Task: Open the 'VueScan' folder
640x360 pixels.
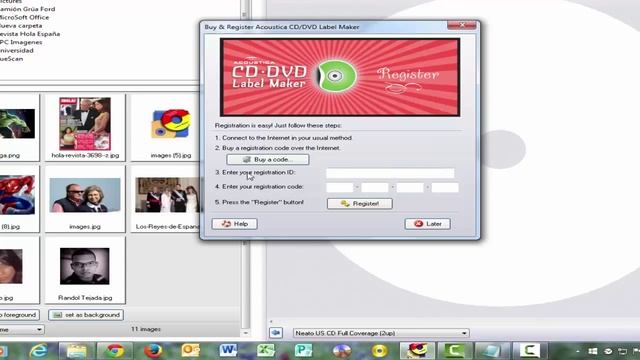Action: [11, 59]
